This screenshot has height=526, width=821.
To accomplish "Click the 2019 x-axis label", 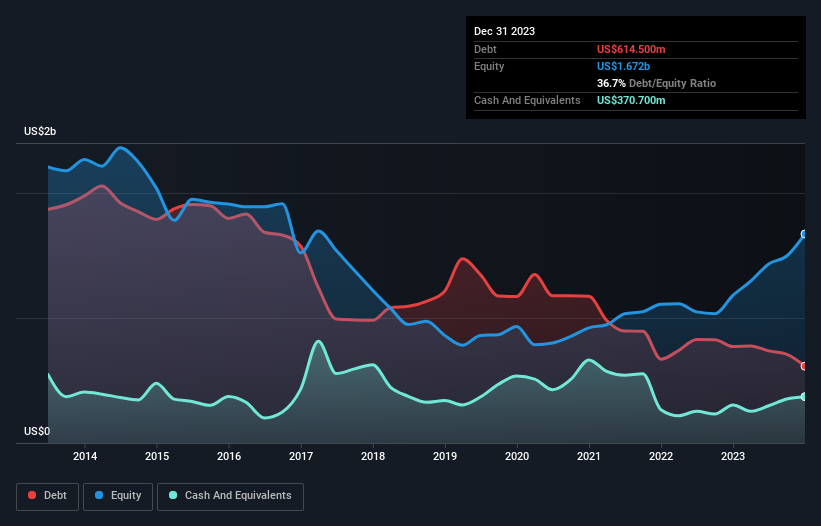I will tap(445, 456).
